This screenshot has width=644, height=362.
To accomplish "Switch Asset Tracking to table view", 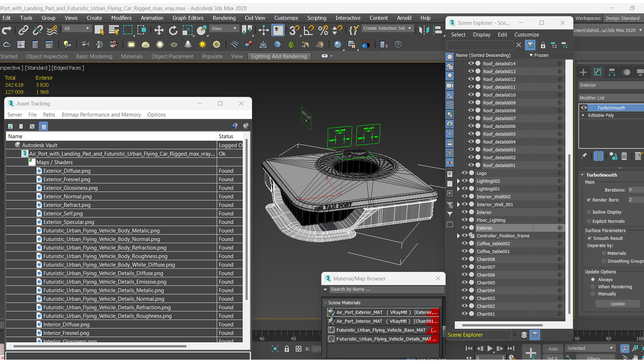I will (x=44, y=126).
